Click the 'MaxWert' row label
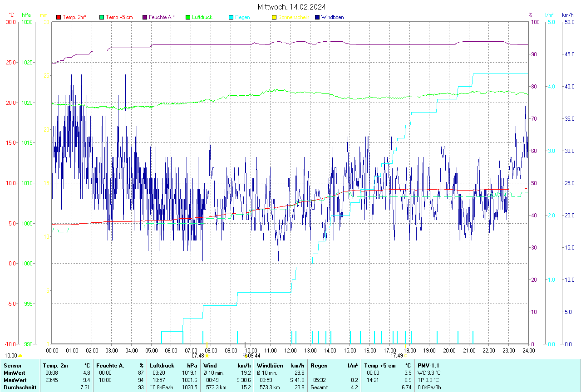Screen dimensions: 581x392 14,380
